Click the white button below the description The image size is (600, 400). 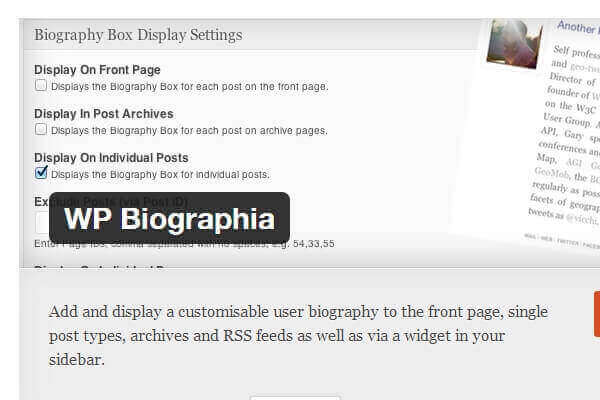point(295,398)
